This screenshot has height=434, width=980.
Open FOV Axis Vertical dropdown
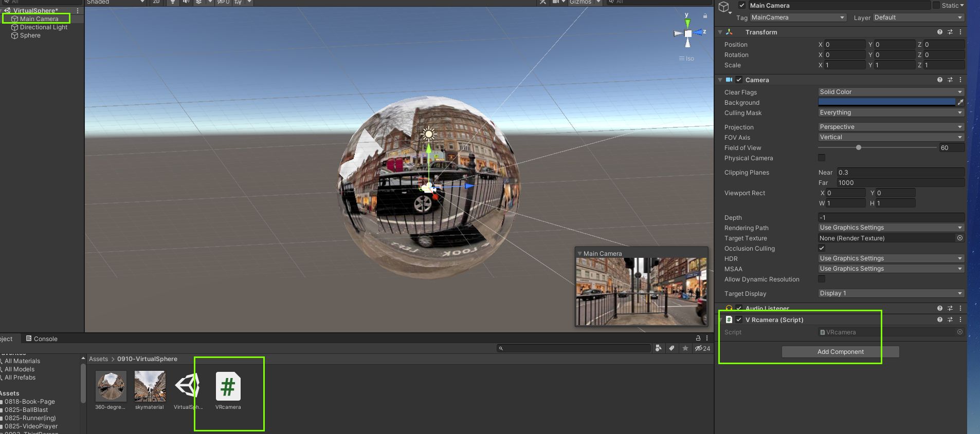click(891, 137)
